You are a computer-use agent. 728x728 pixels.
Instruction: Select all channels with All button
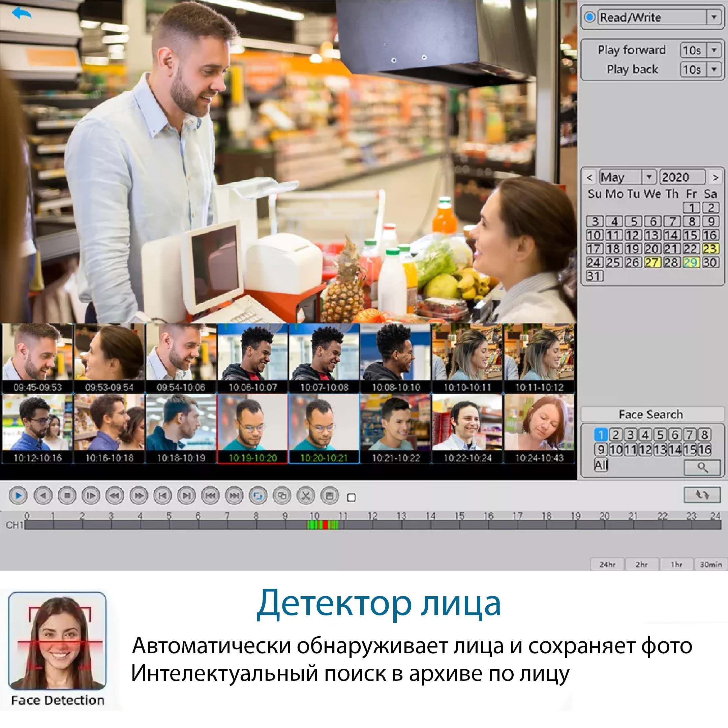(x=601, y=465)
